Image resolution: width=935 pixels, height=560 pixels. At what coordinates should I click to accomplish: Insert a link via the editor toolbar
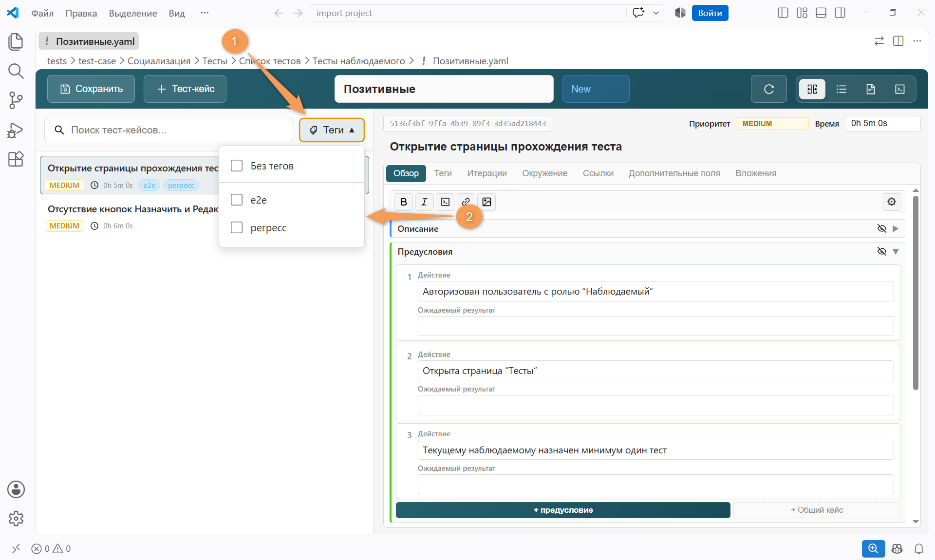(466, 202)
